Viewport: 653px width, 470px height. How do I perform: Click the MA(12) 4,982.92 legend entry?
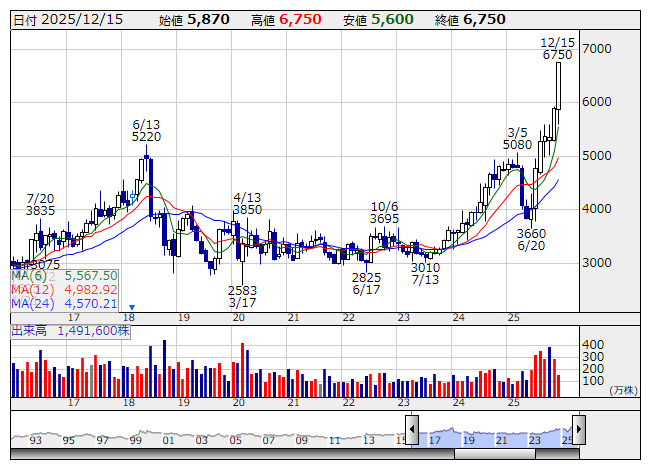click(65, 290)
